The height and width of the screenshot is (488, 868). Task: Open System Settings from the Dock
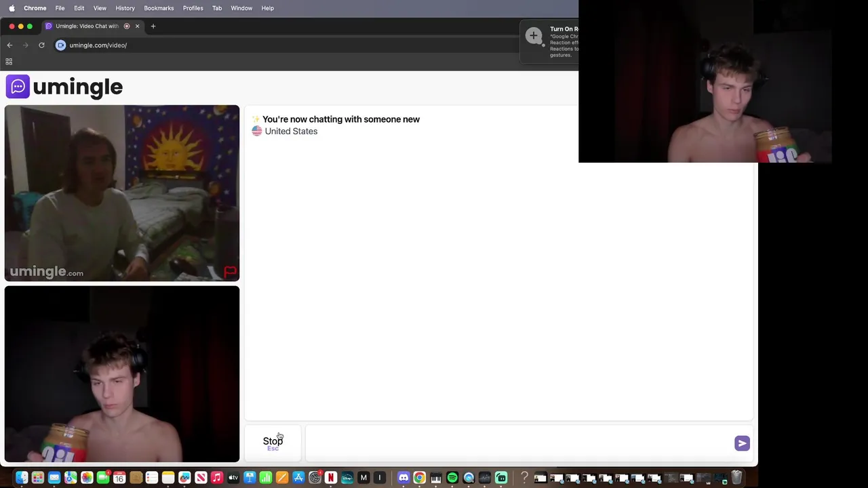click(x=315, y=478)
